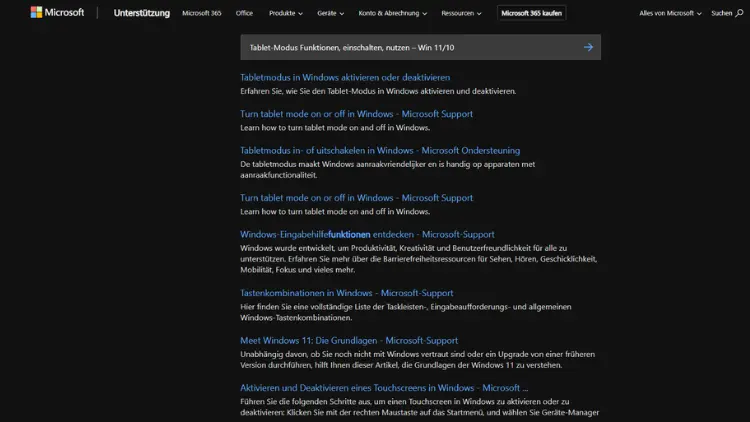Click text 'Führen Sie die folgenden Schritte aus'
This screenshot has width=750, height=422.
[x=307, y=401]
